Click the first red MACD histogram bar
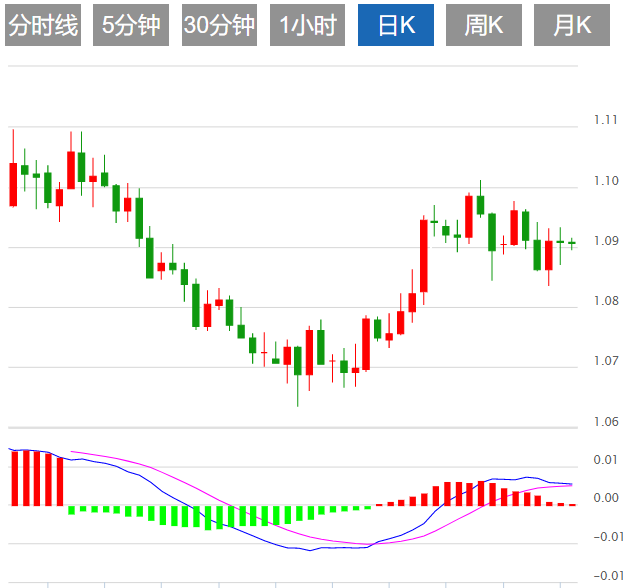632x588 pixels. 15,478
